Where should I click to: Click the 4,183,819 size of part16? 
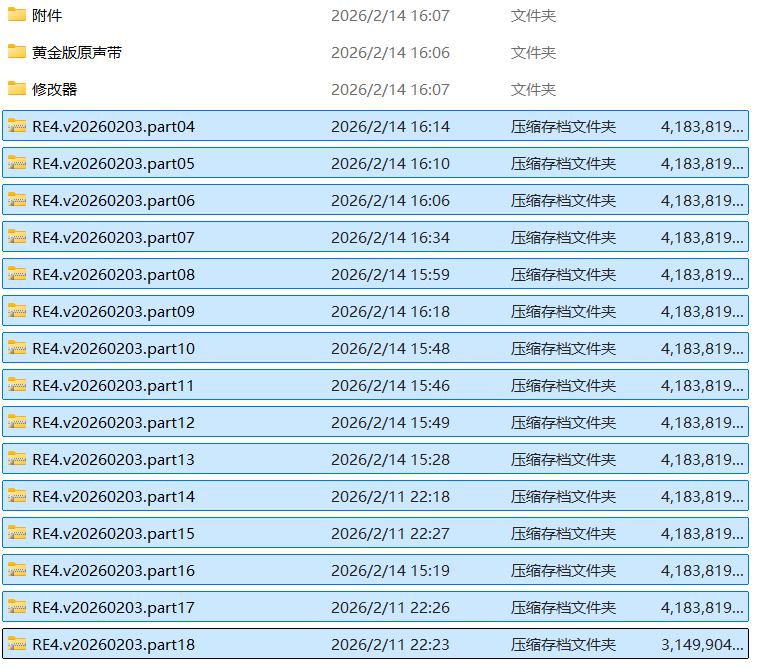coord(702,570)
